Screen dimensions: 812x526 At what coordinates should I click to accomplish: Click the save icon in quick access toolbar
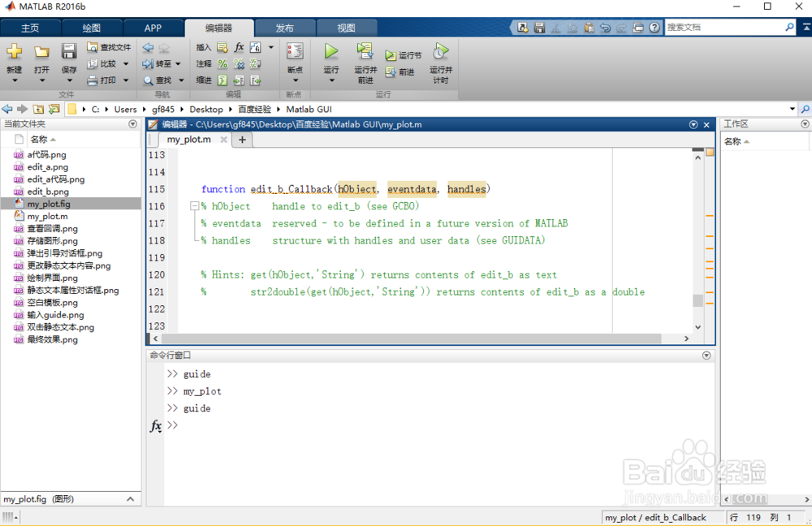click(x=539, y=28)
